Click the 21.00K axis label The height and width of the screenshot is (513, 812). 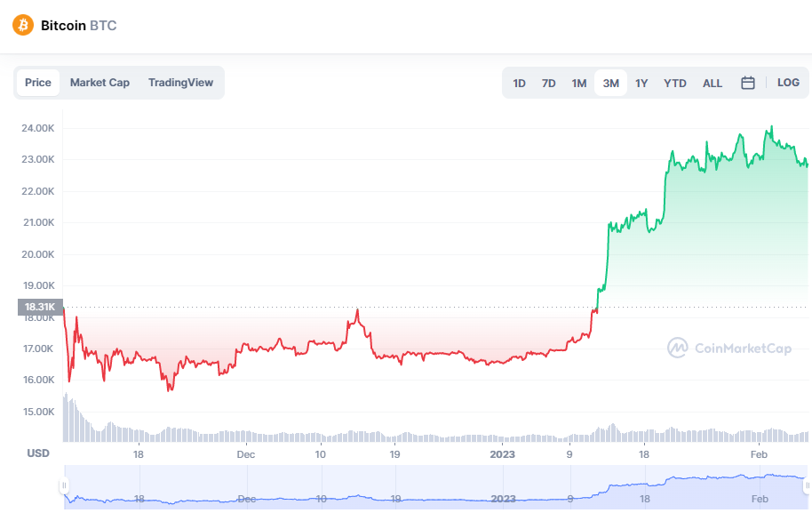click(x=38, y=222)
